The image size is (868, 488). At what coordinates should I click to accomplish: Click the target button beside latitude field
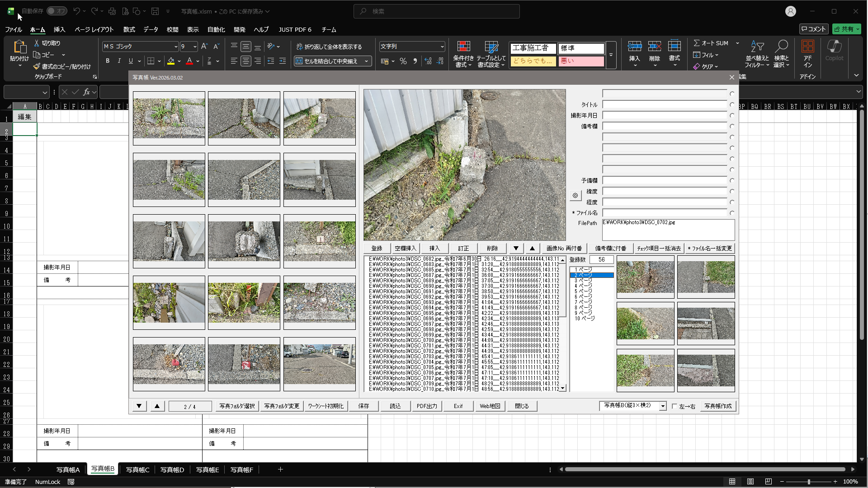(575, 196)
